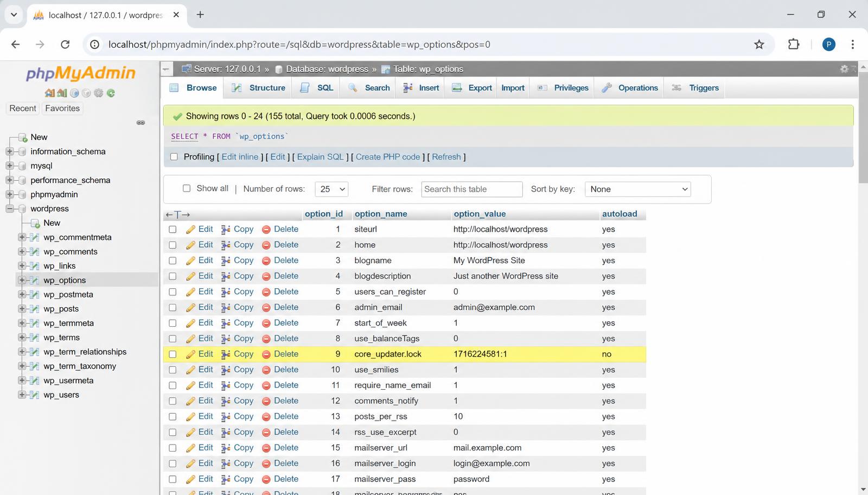Viewport: 868px width, 495px height.
Task: Open wp_term_taxonomy table in tree
Action: tap(80, 366)
